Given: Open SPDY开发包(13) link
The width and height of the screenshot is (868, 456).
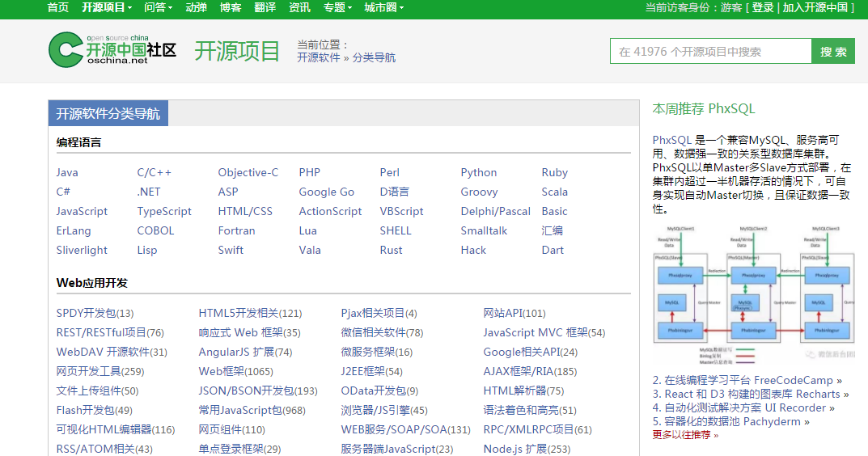Looking at the screenshot, I should point(95,313).
